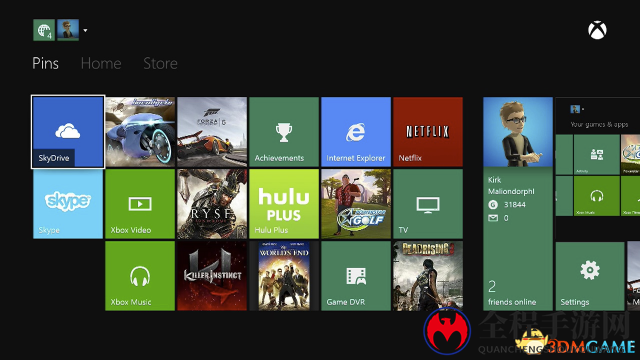Switch to the Pins tab
The width and height of the screenshot is (640, 360).
coord(45,64)
